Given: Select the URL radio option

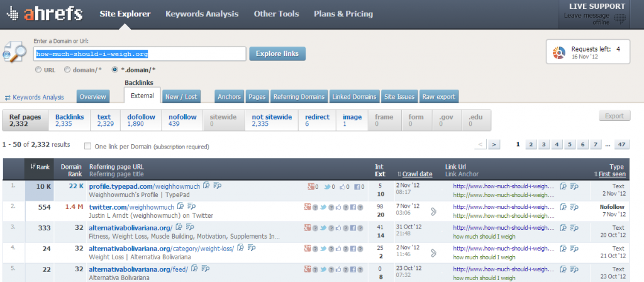Looking at the screenshot, I should (38, 70).
